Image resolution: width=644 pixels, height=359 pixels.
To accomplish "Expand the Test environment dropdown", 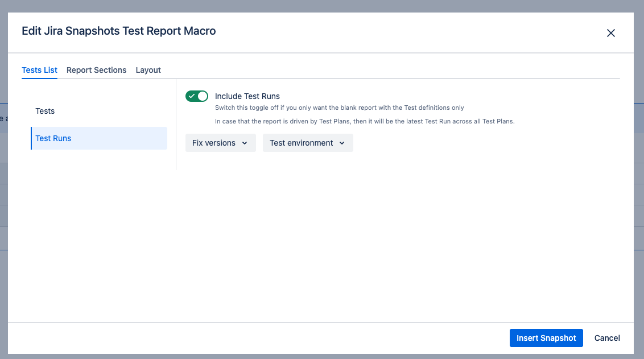I will point(308,143).
